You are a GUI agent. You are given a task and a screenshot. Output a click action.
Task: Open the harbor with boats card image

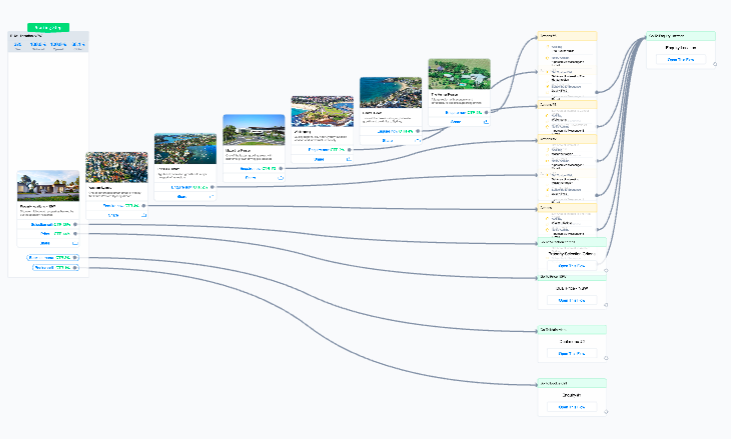[185, 148]
